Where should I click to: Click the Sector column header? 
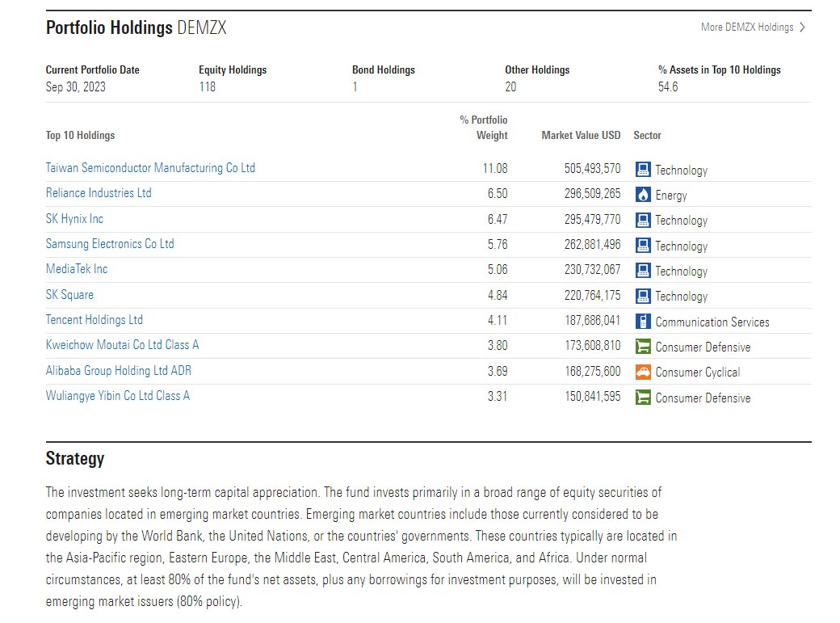[x=647, y=136]
